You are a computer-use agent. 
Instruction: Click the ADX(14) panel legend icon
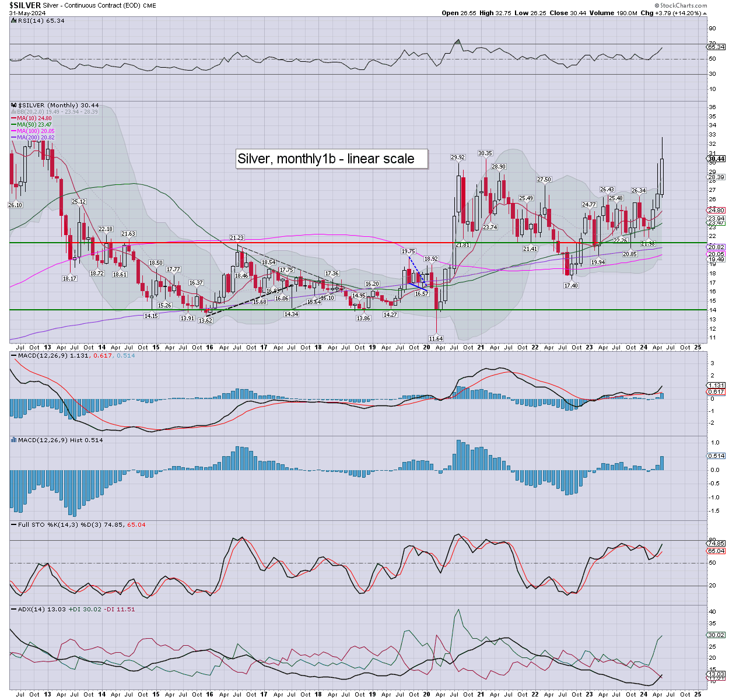(x=14, y=609)
